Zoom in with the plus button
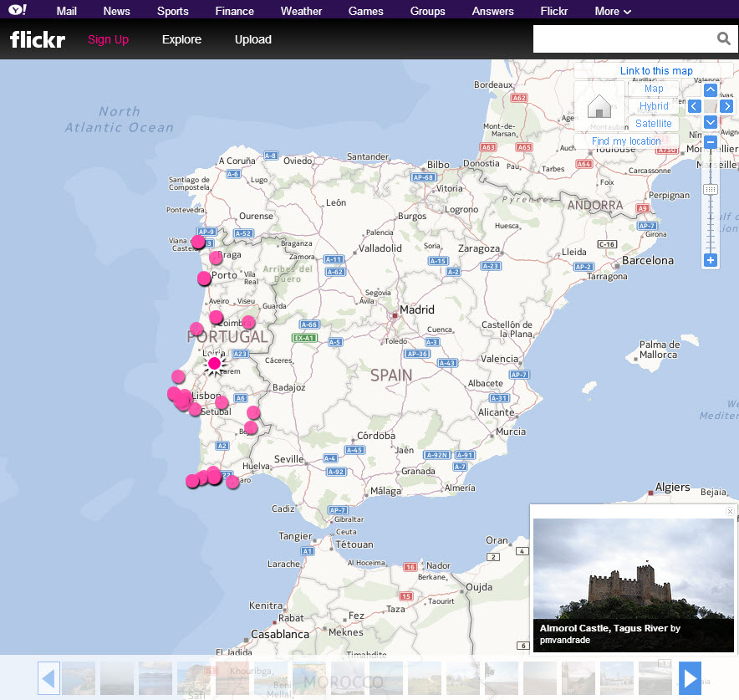The height and width of the screenshot is (700, 739). click(711, 260)
